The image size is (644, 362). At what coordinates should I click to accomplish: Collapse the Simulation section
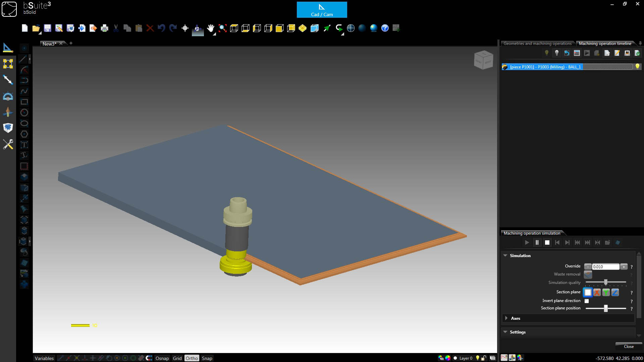505,255
